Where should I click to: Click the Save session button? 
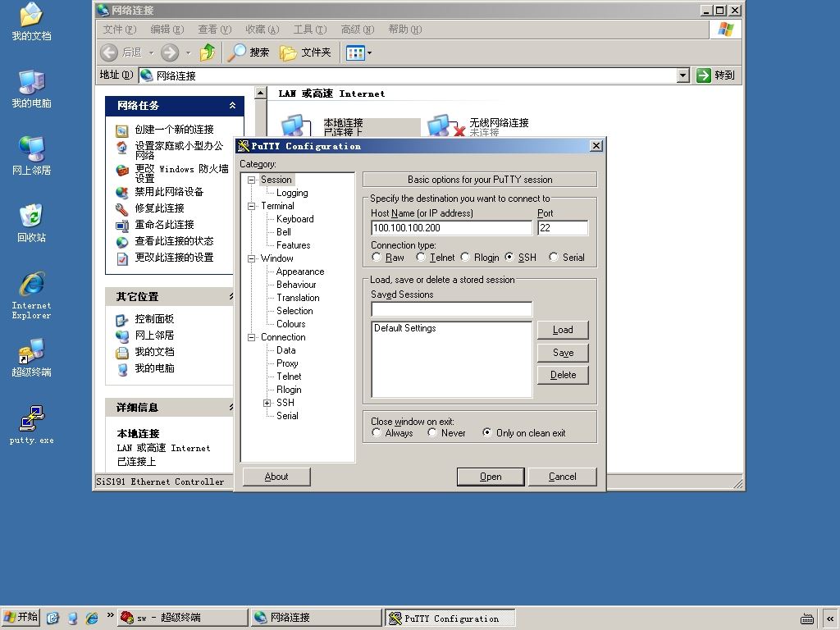click(563, 353)
